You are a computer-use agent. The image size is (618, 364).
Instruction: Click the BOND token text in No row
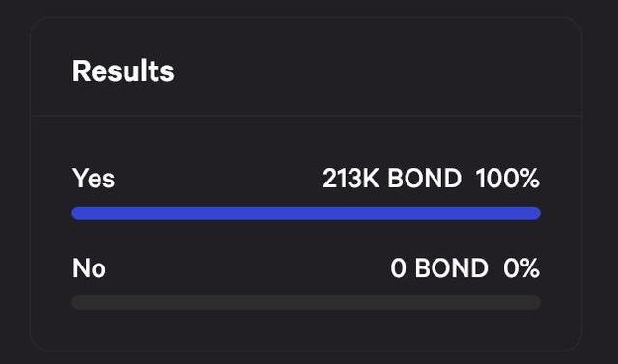[452, 268]
